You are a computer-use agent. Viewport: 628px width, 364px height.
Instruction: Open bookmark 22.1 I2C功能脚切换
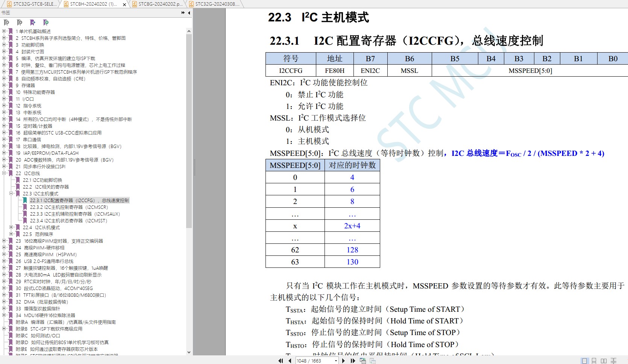pyautogui.click(x=42, y=180)
